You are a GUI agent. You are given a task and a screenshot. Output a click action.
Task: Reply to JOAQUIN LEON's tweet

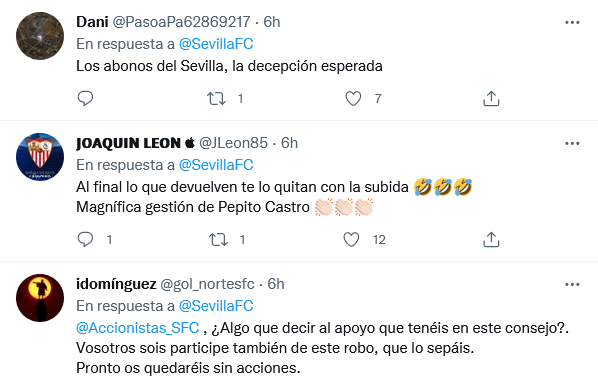pyautogui.click(x=85, y=240)
